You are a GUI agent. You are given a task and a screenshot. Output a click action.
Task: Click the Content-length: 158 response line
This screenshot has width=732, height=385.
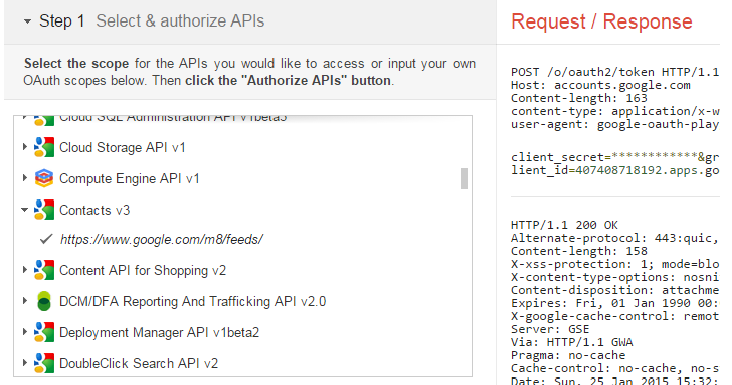[579, 252]
